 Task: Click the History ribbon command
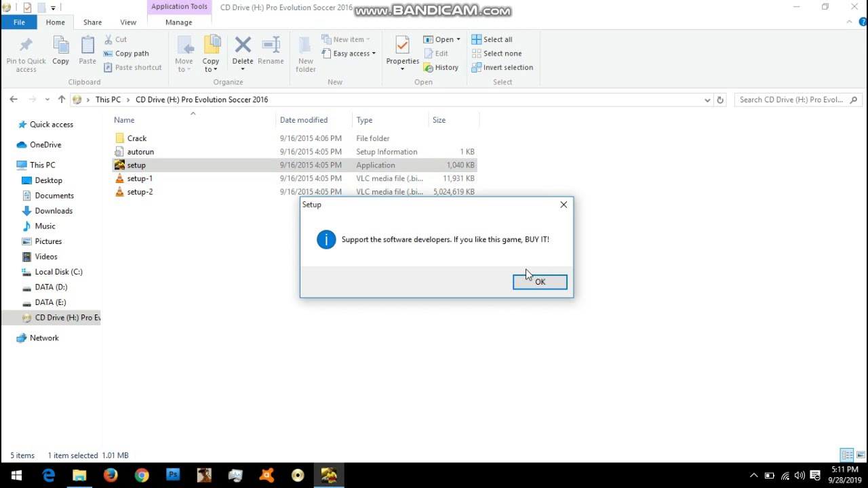tap(441, 67)
